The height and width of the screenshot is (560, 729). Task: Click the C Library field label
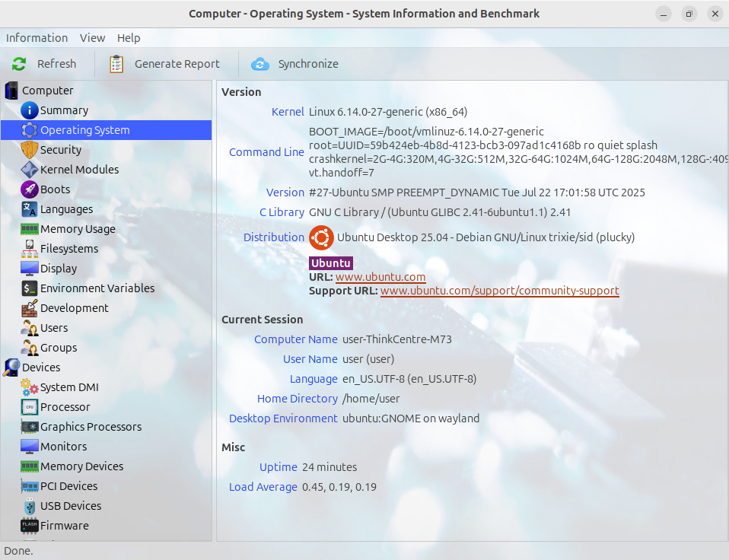[x=282, y=212]
